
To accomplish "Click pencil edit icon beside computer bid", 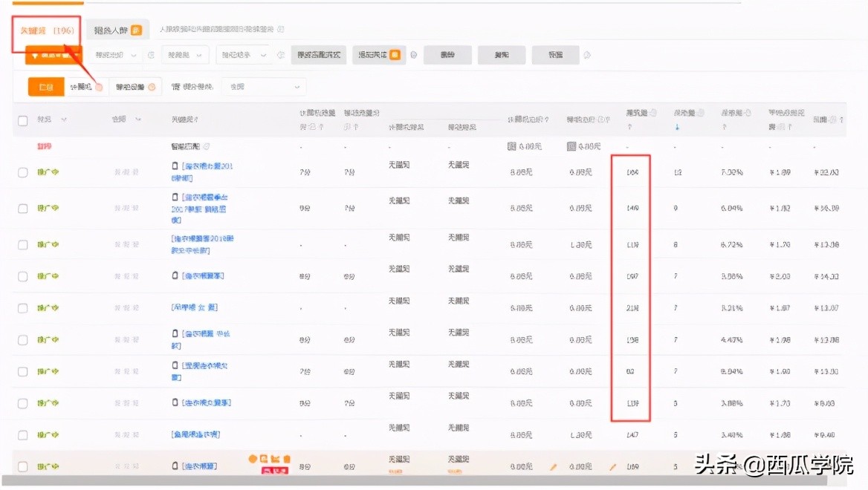I will point(553,467).
